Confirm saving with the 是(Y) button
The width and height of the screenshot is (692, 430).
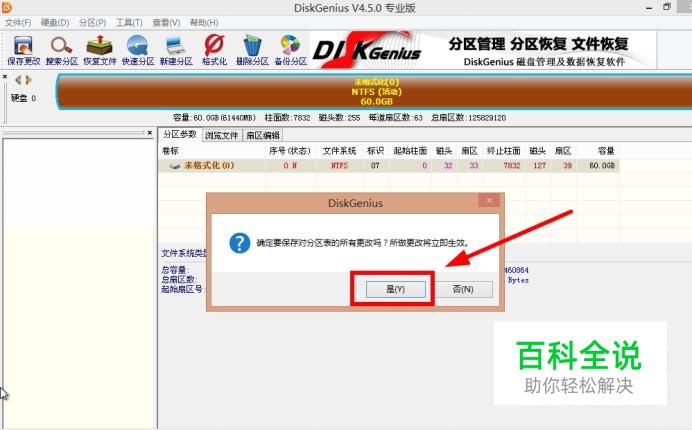[x=395, y=289]
